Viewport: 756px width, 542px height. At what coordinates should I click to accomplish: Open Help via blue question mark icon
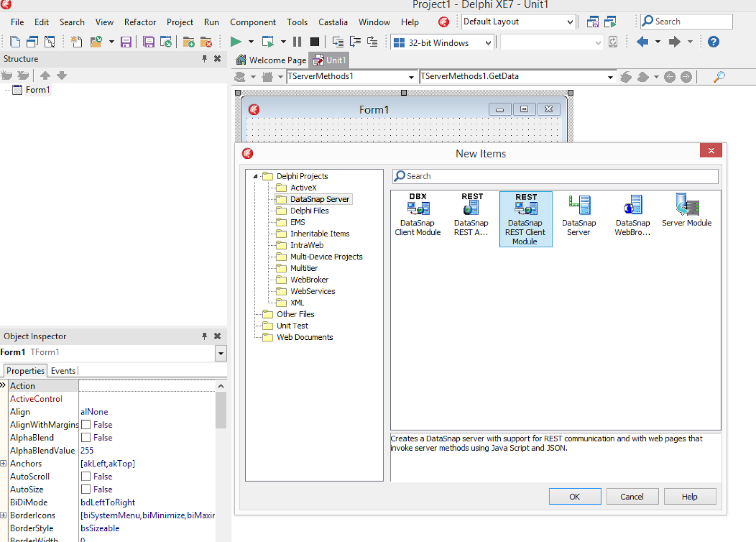pyautogui.click(x=713, y=42)
